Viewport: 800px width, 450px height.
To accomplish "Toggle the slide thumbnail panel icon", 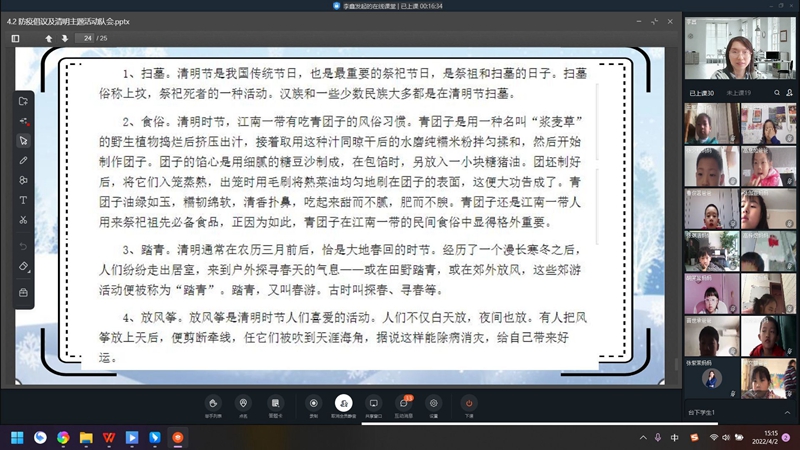I will click(x=15, y=38).
